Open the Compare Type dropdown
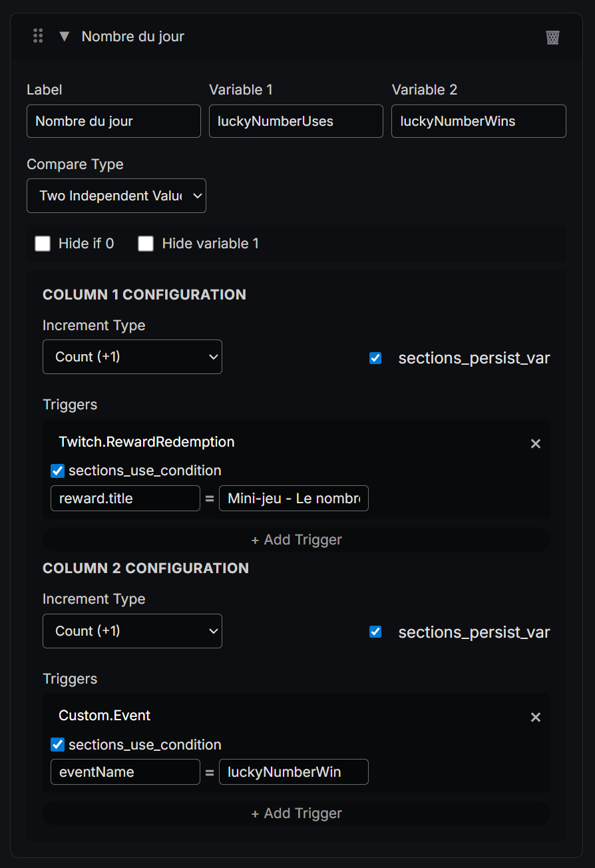Image resolution: width=595 pixels, height=868 pixels. tap(116, 196)
